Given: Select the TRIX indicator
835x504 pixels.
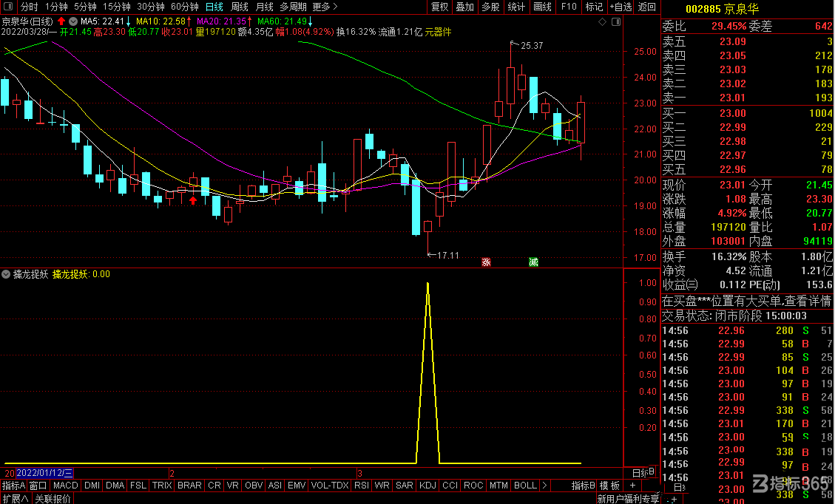Looking at the screenshot, I should [x=162, y=486].
